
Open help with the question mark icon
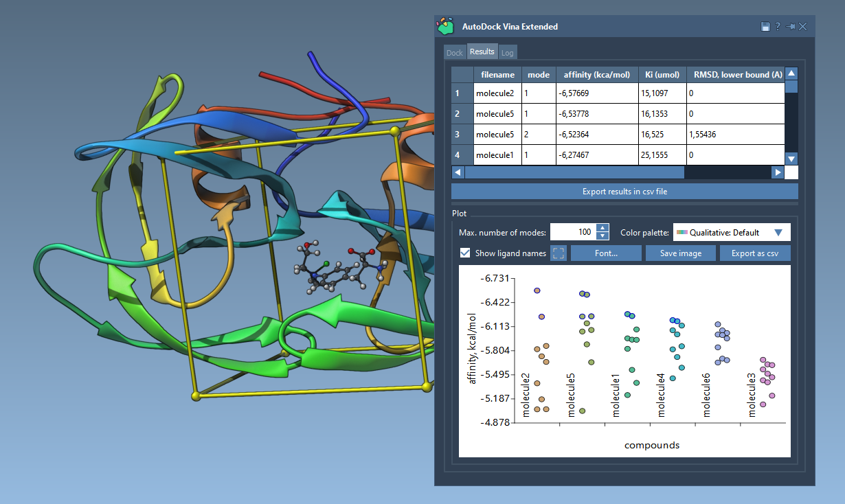coord(778,27)
